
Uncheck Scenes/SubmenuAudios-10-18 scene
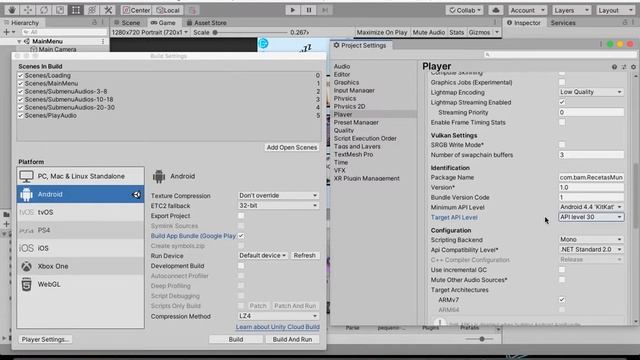(x=20, y=99)
